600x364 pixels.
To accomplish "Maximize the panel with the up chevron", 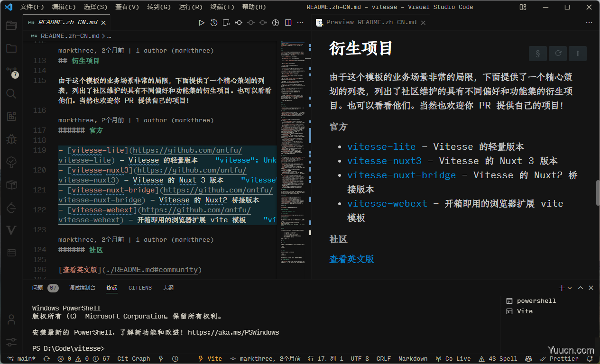I will click(x=581, y=288).
